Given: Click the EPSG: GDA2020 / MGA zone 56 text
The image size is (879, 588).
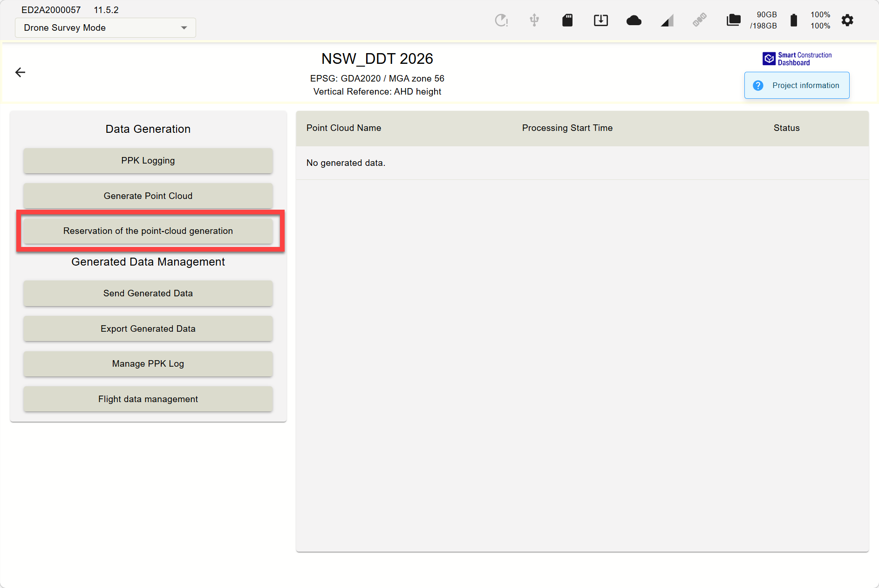Looking at the screenshot, I should [x=377, y=78].
